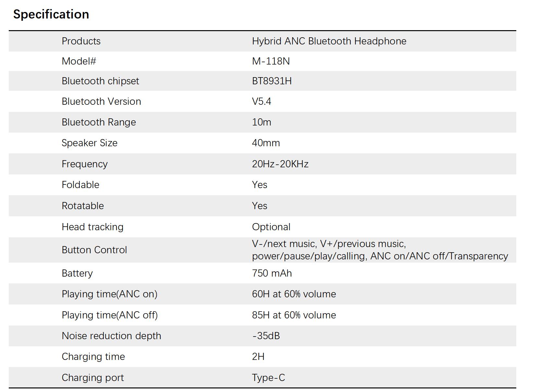The image size is (539, 392).
Task: Select the Yes value for Rotatable
Action: (259, 206)
